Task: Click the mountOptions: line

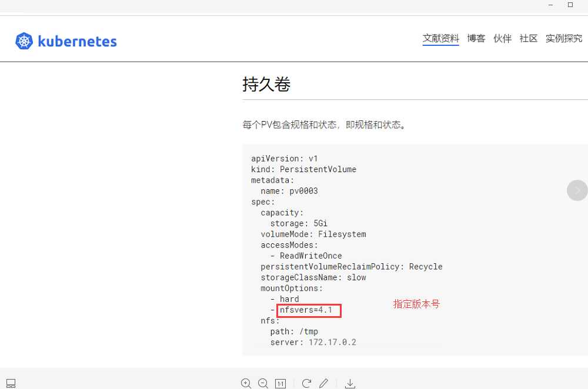Action: [292, 289]
